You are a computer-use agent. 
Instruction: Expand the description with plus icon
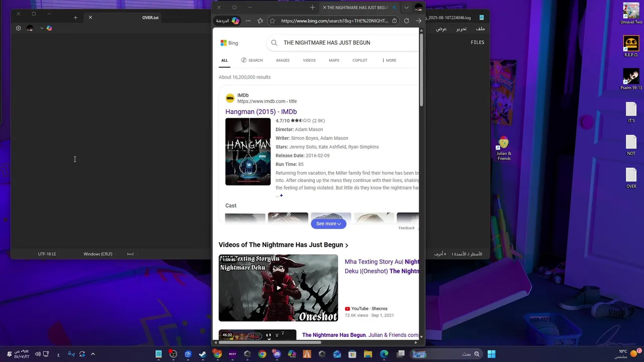click(x=281, y=196)
